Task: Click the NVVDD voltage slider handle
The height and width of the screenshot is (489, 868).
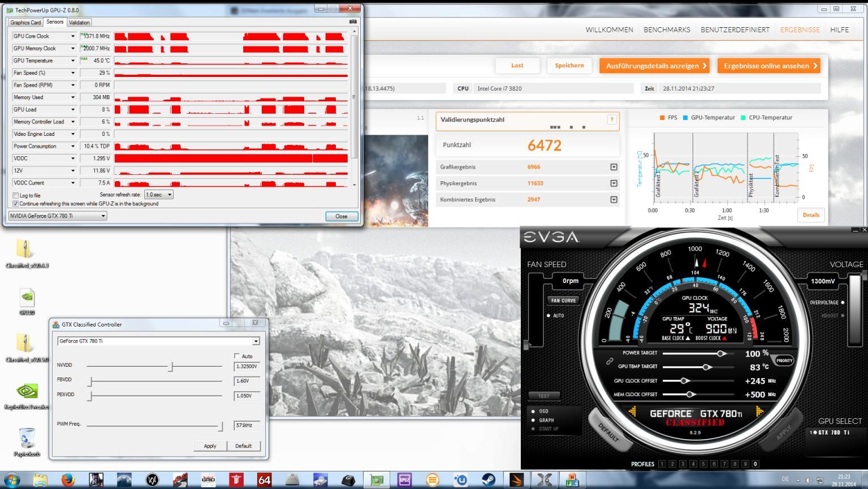Action: click(170, 366)
